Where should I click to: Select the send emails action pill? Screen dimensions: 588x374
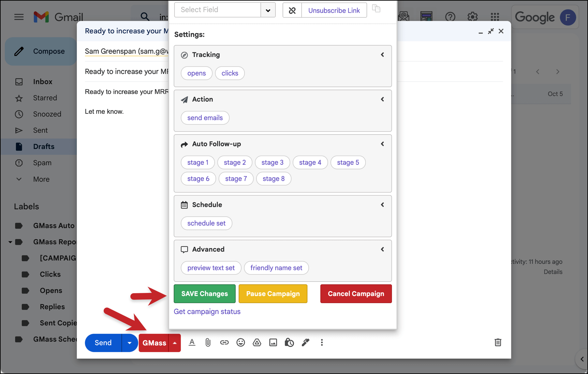(205, 118)
